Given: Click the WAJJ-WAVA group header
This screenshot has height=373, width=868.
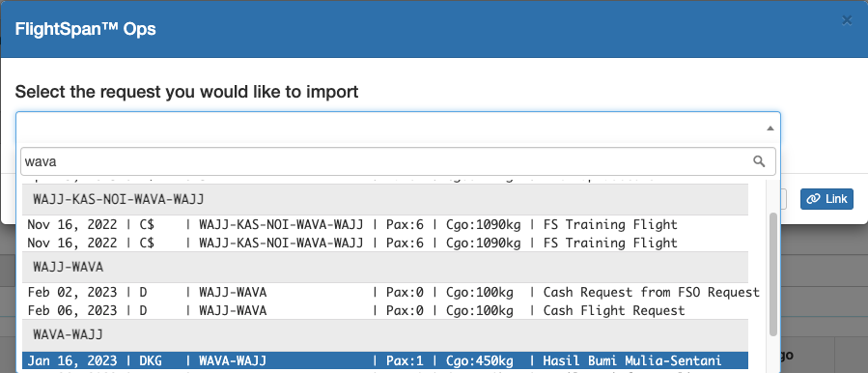Looking at the screenshot, I should pos(385,267).
